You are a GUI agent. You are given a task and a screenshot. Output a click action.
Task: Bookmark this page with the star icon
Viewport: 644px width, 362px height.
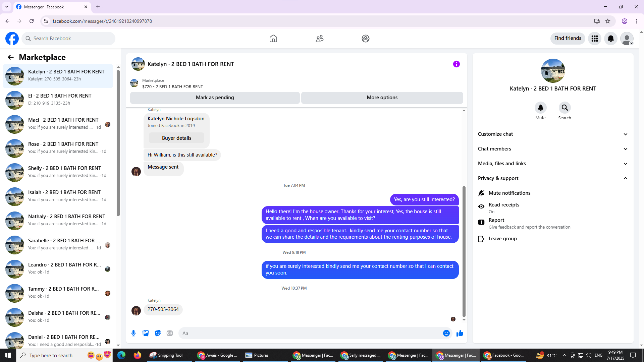(608, 21)
